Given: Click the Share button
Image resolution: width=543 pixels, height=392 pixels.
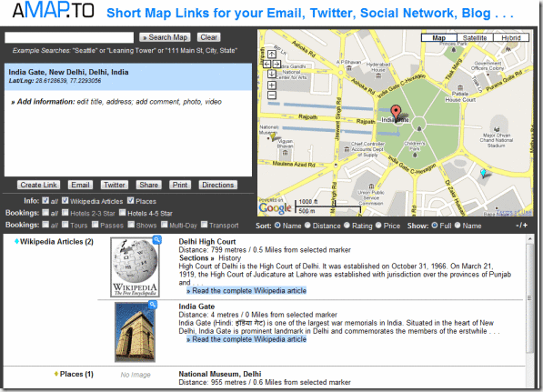Looking at the screenshot, I should (x=149, y=185).
